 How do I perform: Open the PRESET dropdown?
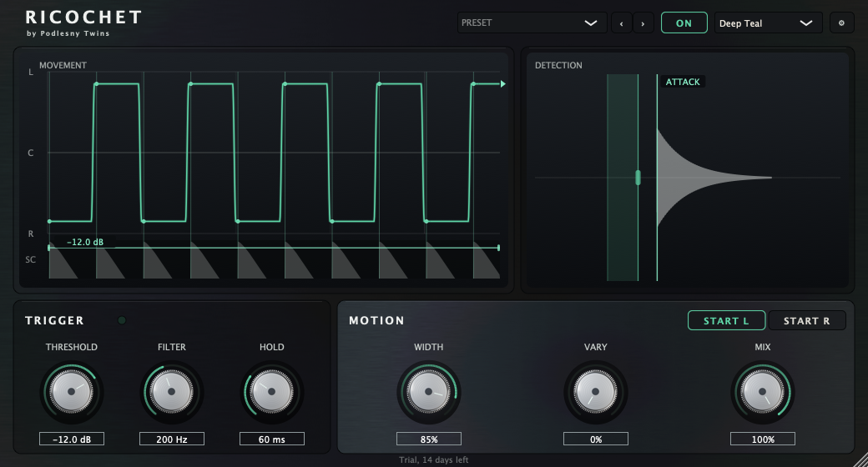click(532, 23)
